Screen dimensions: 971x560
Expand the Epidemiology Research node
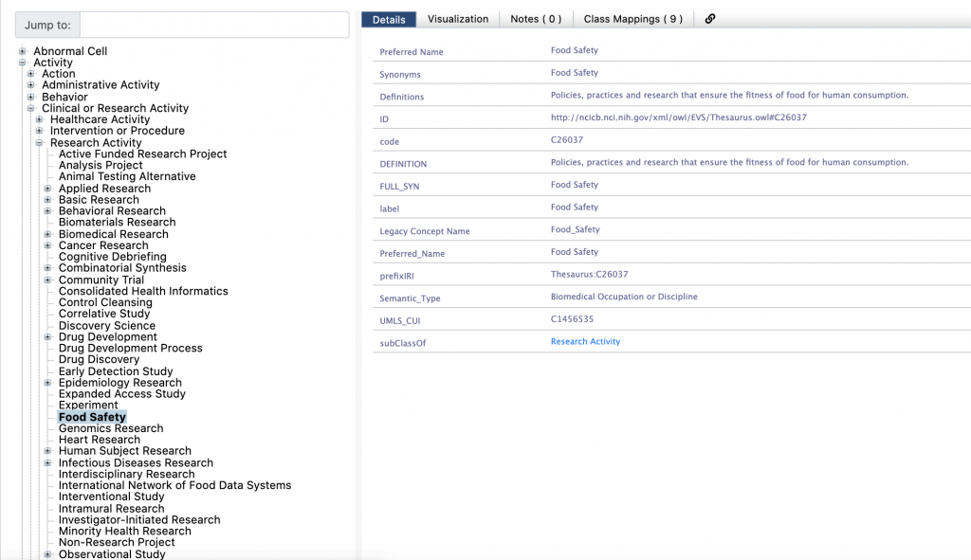pyautogui.click(x=47, y=383)
